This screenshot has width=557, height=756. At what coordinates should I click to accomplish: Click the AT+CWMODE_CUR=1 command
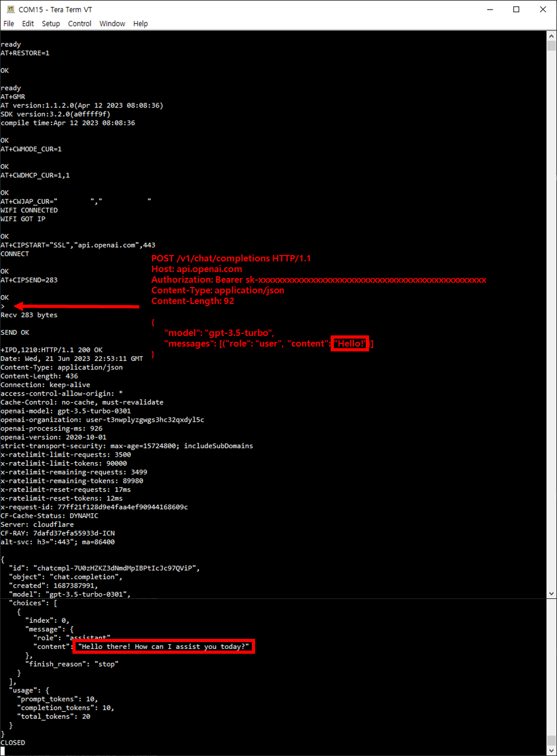pyautogui.click(x=31, y=149)
